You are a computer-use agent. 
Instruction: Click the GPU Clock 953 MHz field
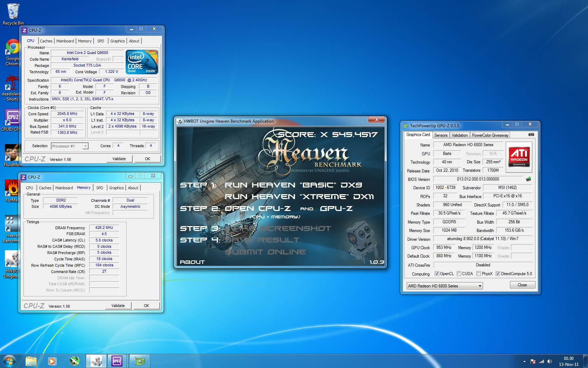coord(443,247)
